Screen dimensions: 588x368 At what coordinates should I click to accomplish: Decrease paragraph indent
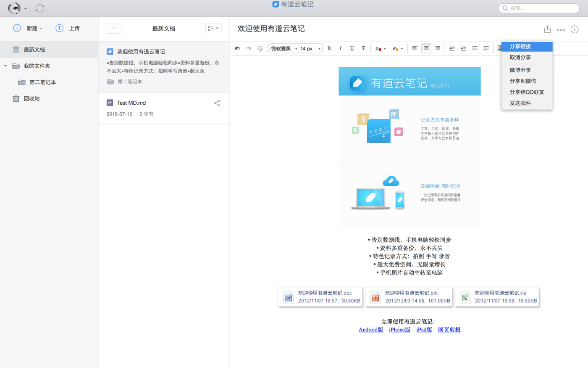coord(463,48)
